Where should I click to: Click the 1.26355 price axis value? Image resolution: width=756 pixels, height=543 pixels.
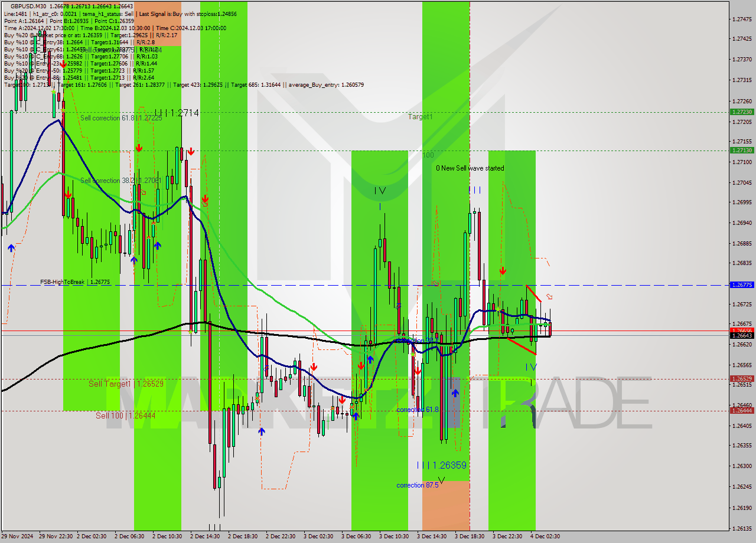(x=741, y=446)
